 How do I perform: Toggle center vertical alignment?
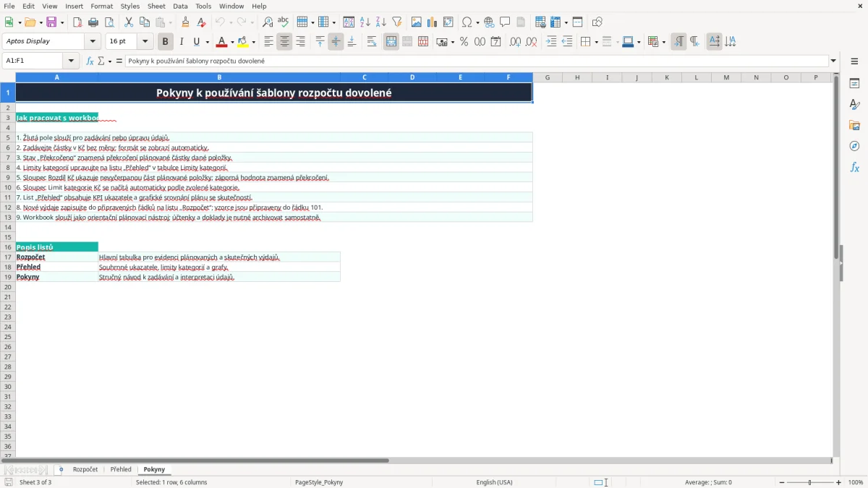[x=336, y=42]
